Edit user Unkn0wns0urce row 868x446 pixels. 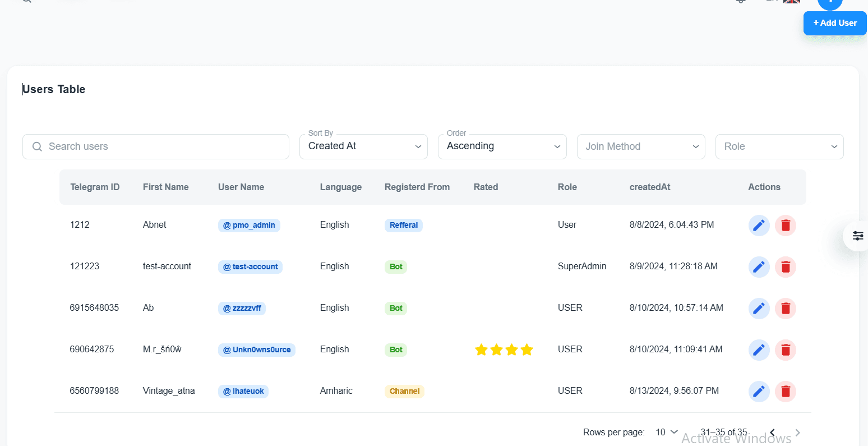759,350
